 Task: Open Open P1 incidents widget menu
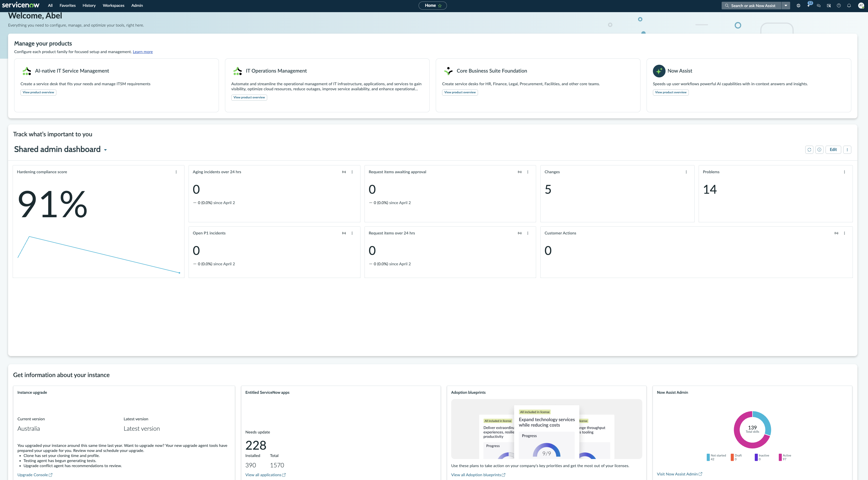point(352,233)
